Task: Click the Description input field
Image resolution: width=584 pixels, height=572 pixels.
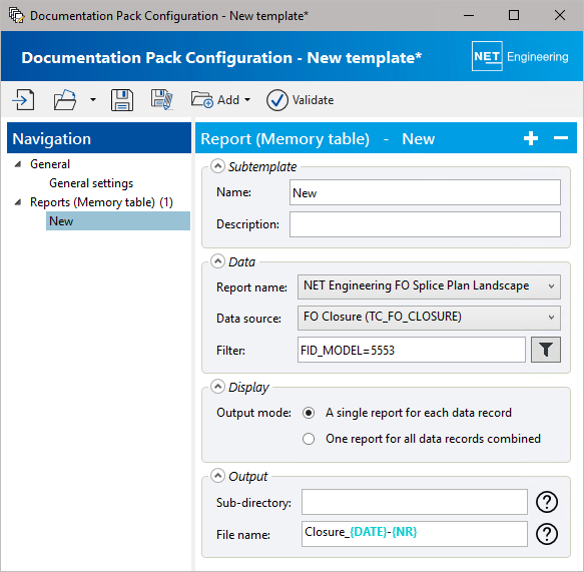Action: (x=425, y=224)
